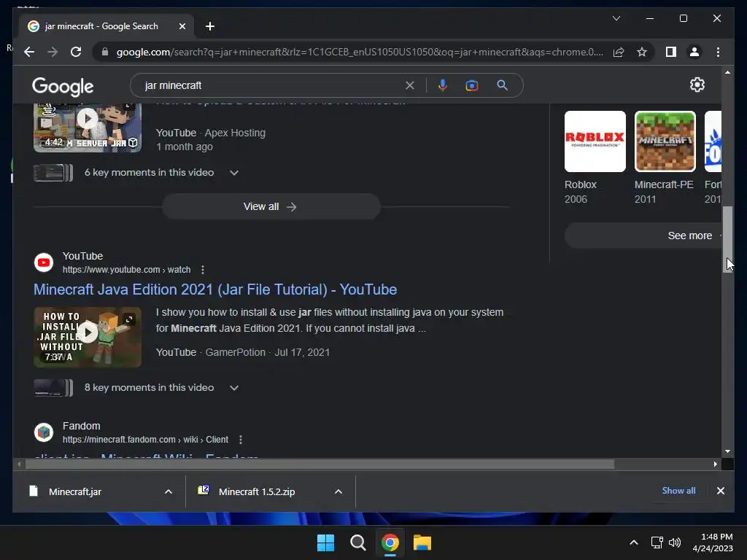Open File Explorer from the taskbar
This screenshot has width=747, height=560.
(422, 542)
